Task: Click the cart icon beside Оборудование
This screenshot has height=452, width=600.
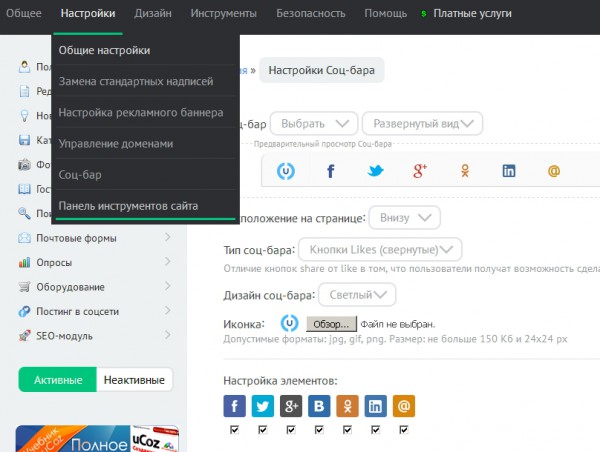Action: point(24,287)
